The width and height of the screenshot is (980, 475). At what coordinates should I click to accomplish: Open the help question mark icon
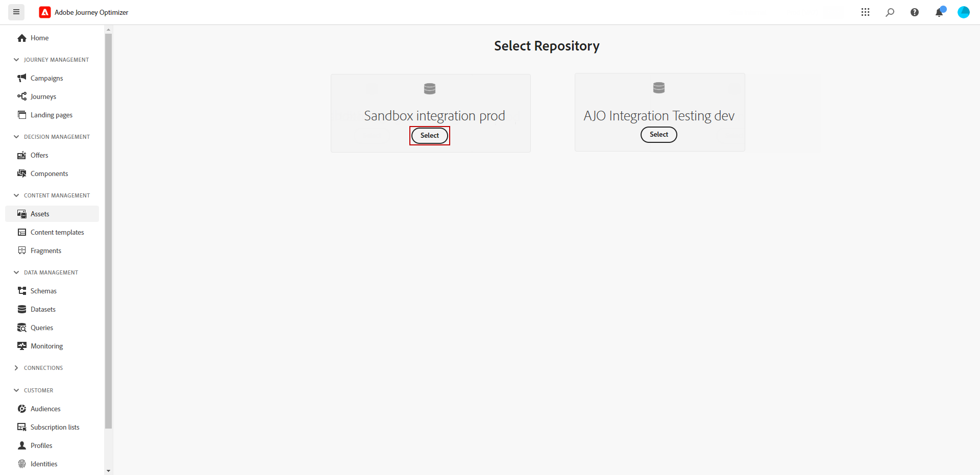click(x=914, y=12)
